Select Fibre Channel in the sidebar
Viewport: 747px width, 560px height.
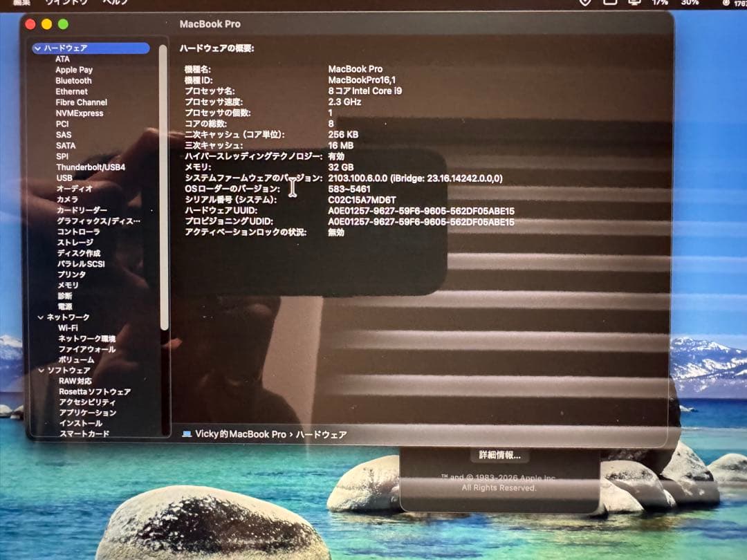82,102
